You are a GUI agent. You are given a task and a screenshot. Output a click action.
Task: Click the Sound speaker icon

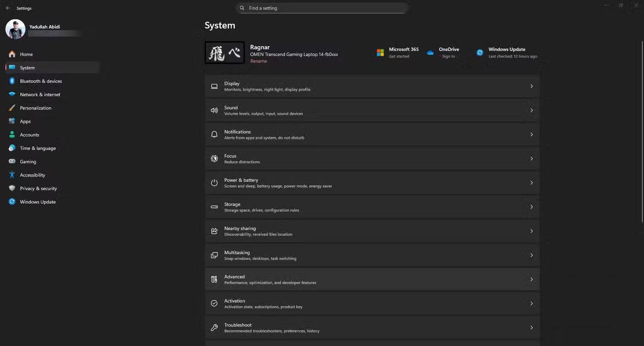coord(214,110)
